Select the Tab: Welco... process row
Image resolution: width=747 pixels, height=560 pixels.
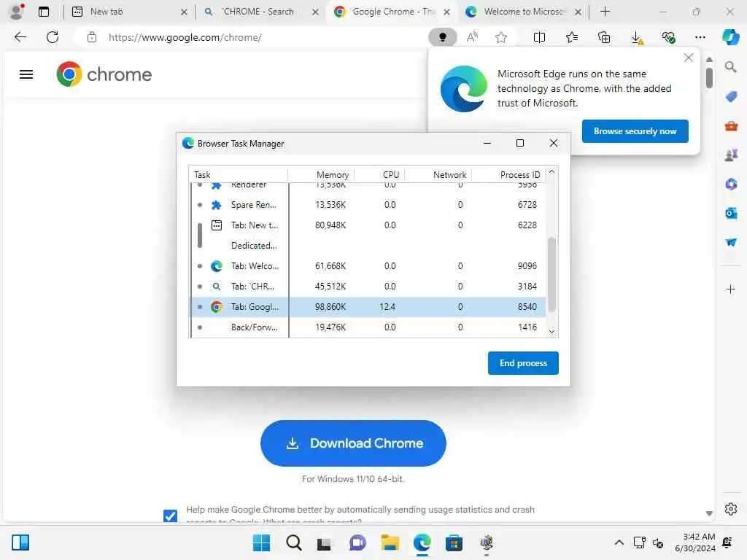368,266
